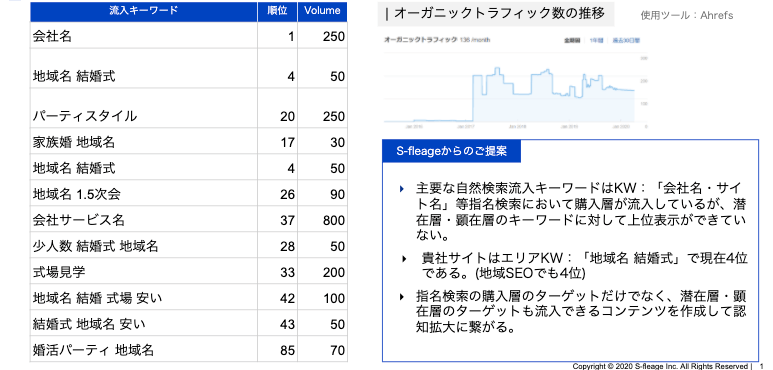
Task: Click the black triangle bullet before 貴社サイト
Action: click(405, 258)
